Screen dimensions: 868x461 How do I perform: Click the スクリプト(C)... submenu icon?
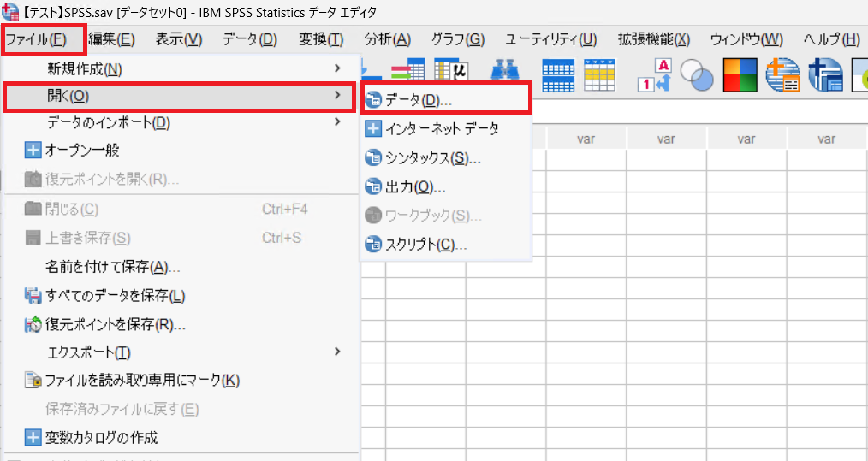coord(374,244)
